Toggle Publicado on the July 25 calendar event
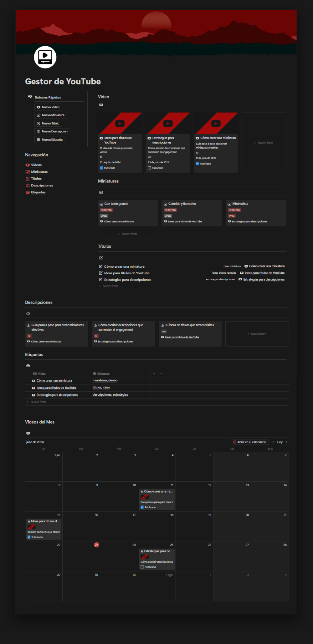Viewport: 313px width, 644px height. coord(142,567)
